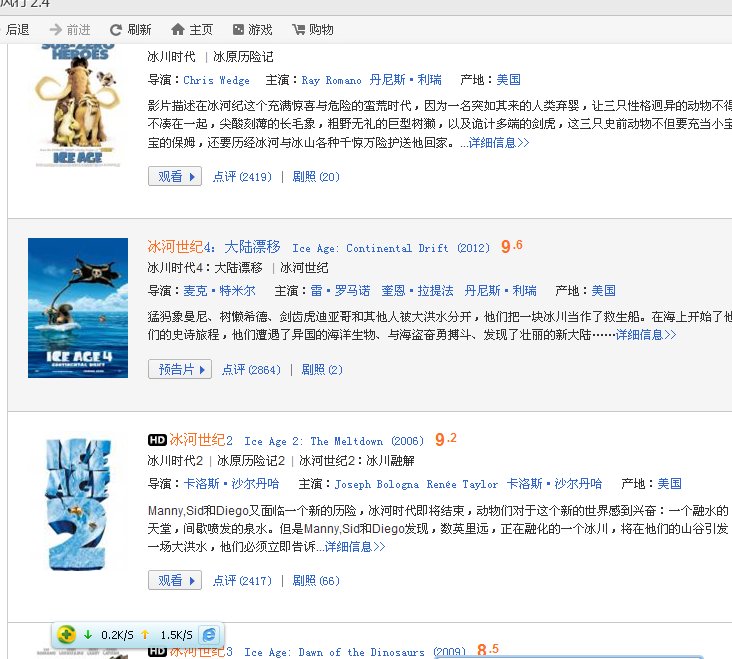
Task: Click the 9.6 rating score
Action: tap(512, 246)
